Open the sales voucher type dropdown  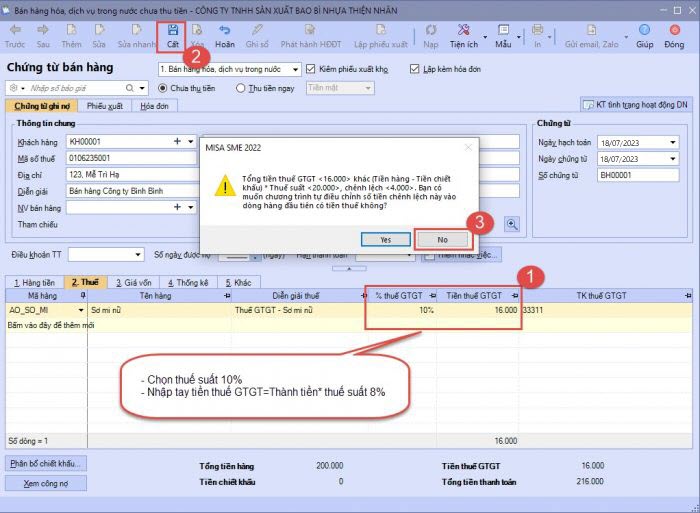[294, 69]
